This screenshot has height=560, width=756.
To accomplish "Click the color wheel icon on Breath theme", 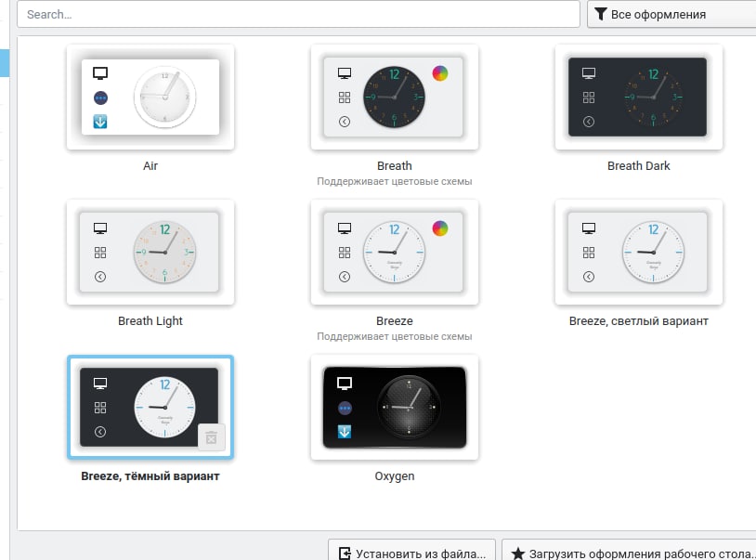I will coord(439,73).
